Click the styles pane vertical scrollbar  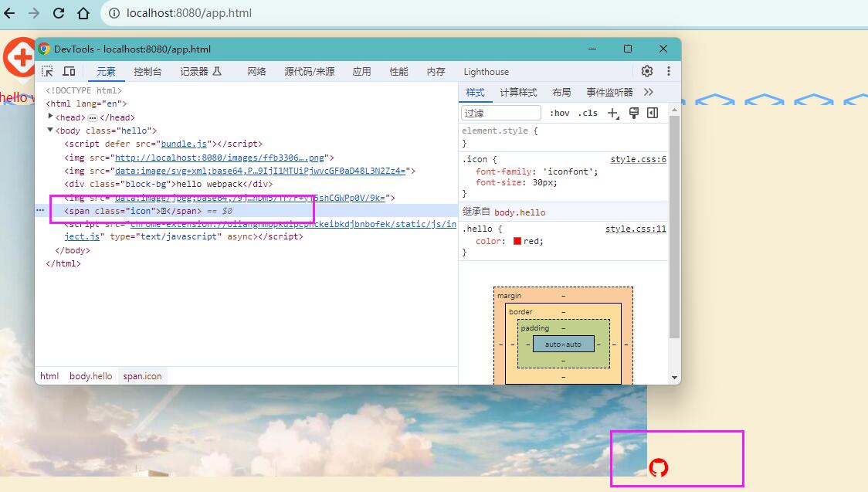coord(674,227)
